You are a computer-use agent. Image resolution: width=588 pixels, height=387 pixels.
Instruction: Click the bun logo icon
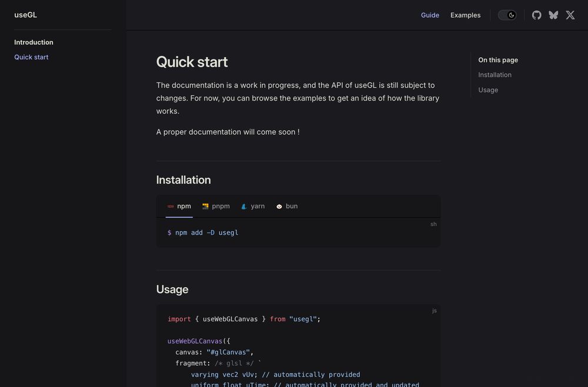pos(279,206)
